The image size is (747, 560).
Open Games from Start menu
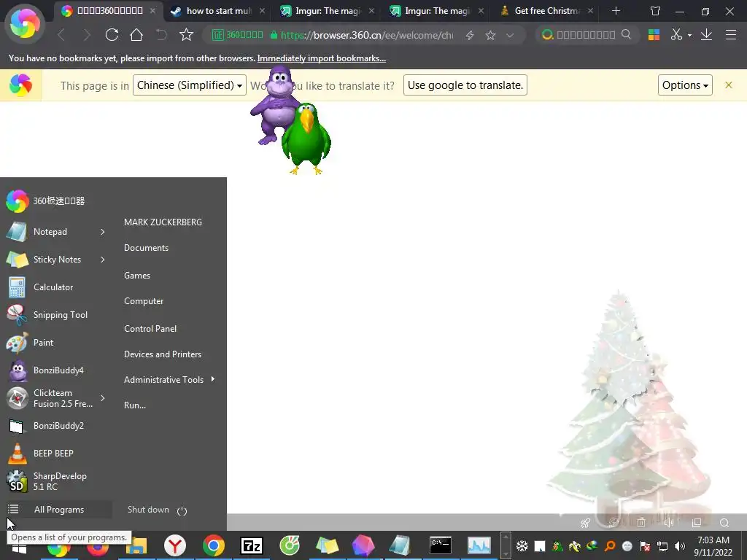[137, 275]
